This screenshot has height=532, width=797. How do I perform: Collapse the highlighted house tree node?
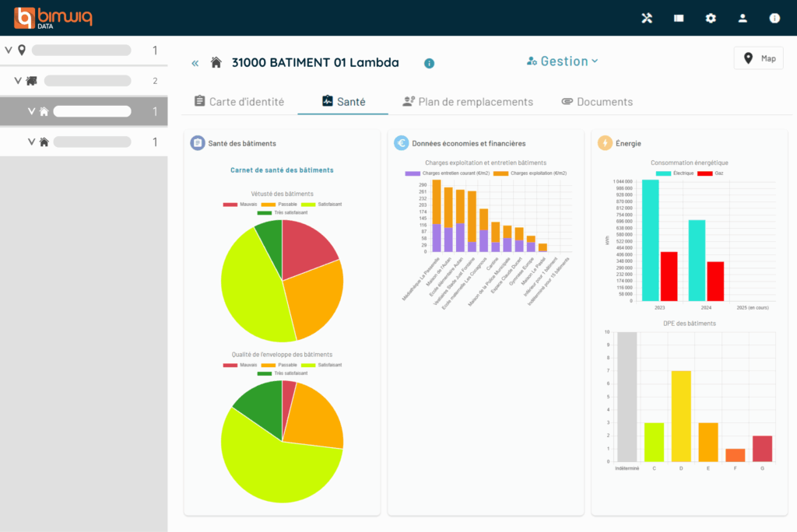[32, 111]
